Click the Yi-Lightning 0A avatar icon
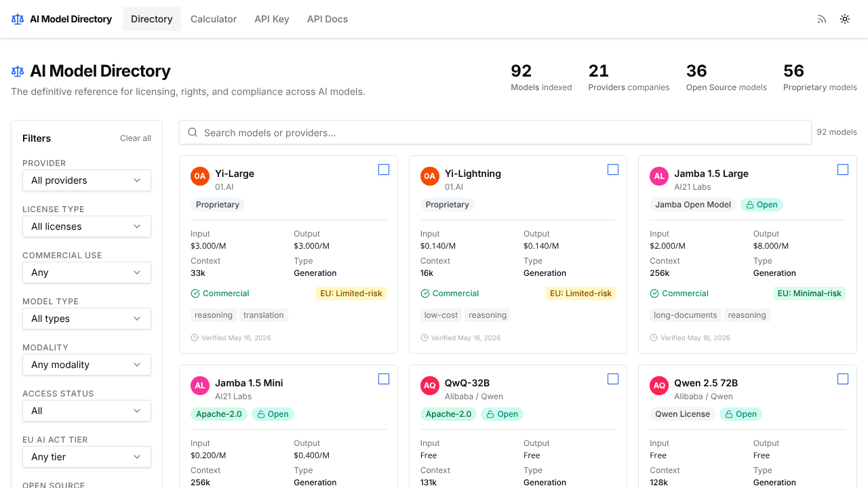This screenshot has height=488, width=868. 430,176
